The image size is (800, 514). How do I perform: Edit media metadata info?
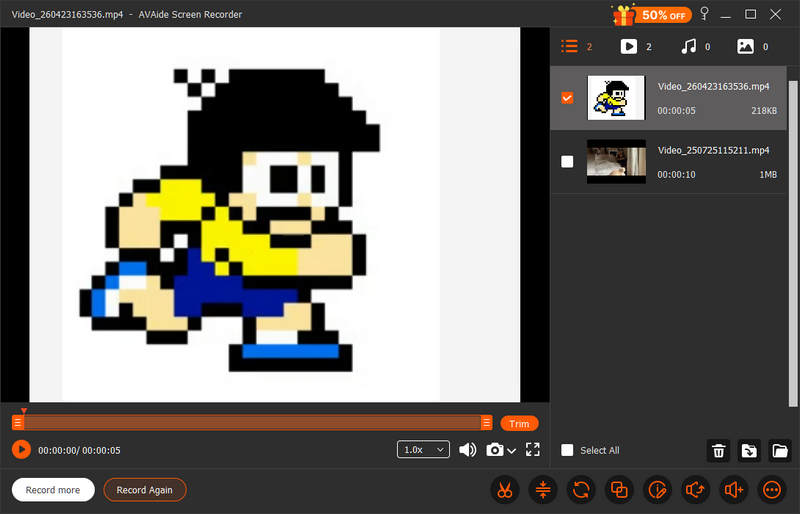(657, 490)
